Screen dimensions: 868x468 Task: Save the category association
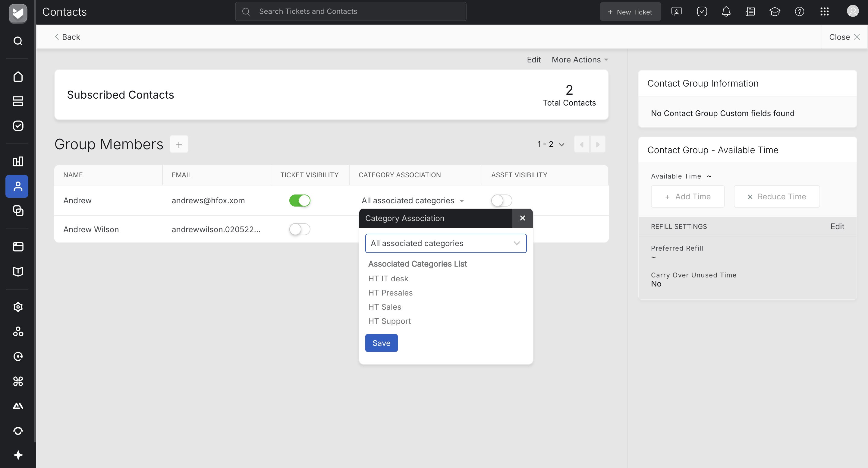click(381, 343)
